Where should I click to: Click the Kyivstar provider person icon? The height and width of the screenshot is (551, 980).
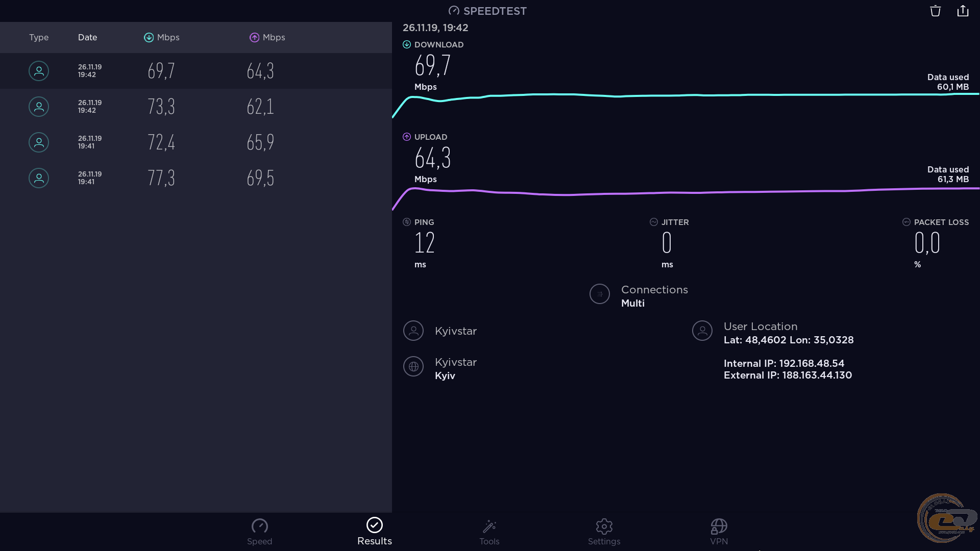[x=413, y=331]
